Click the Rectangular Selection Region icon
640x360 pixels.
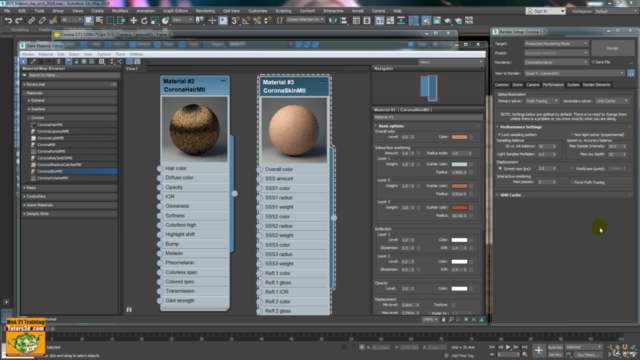pos(110,20)
